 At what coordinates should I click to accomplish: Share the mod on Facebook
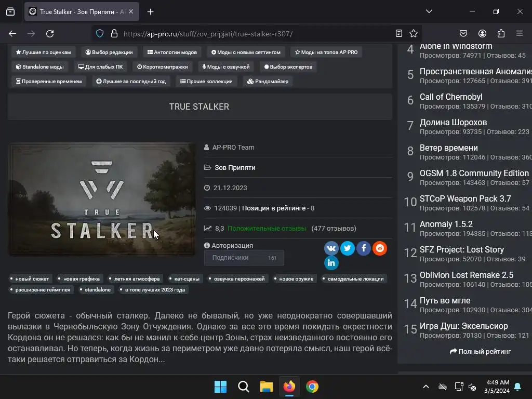pyautogui.click(x=364, y=248)
